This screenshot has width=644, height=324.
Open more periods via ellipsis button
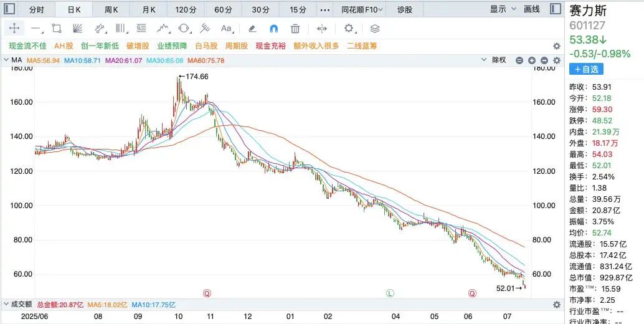click(x=325, y=9)
